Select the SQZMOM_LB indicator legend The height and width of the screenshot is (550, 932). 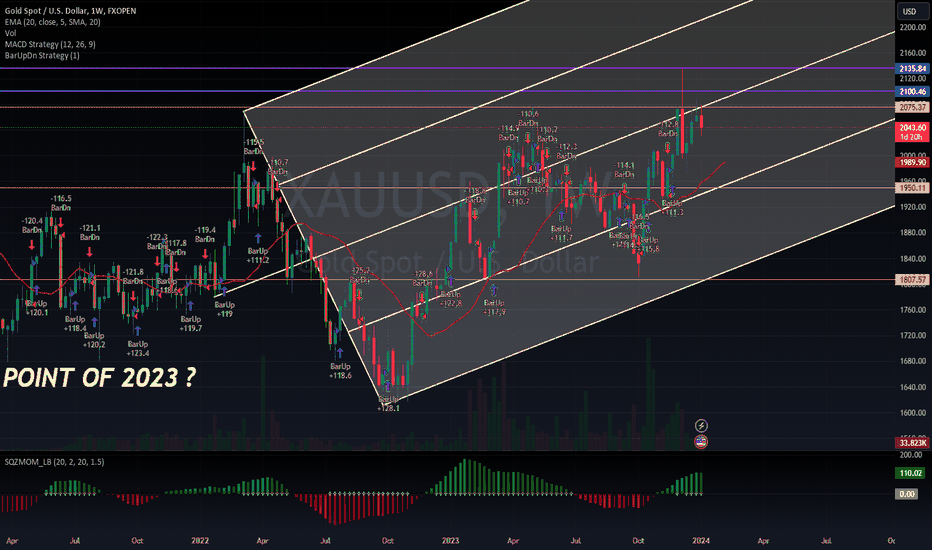(54, 462)
